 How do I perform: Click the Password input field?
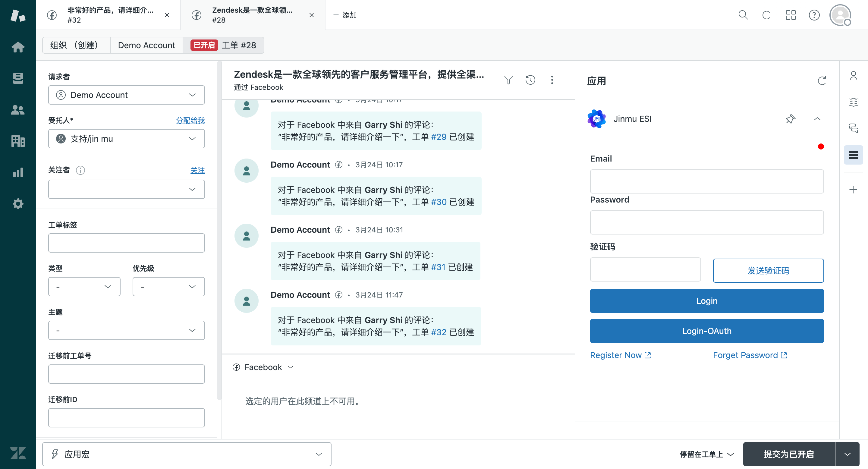tap(706, 223)
